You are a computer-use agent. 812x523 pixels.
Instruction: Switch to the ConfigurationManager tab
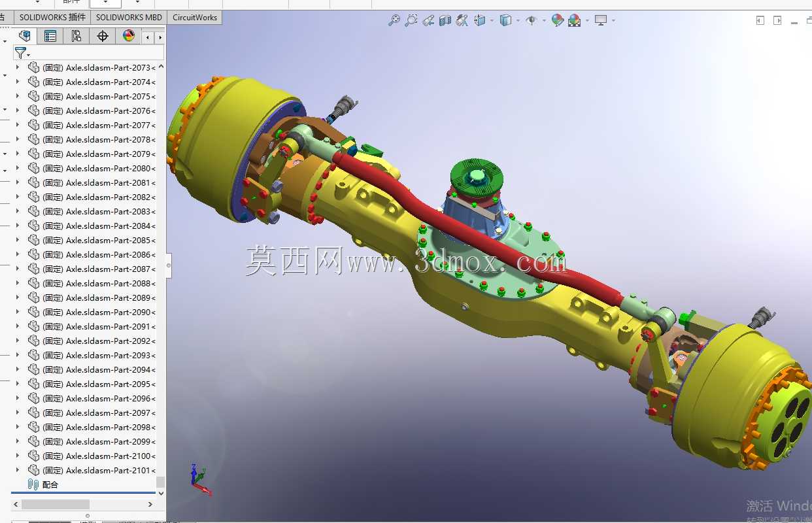(x=76, y=36)
